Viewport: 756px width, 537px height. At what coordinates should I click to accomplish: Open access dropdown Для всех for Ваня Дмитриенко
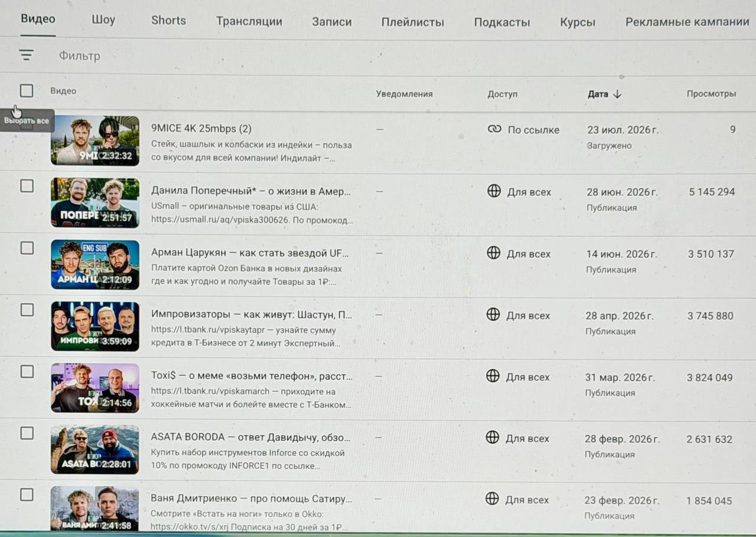[518, 499]
